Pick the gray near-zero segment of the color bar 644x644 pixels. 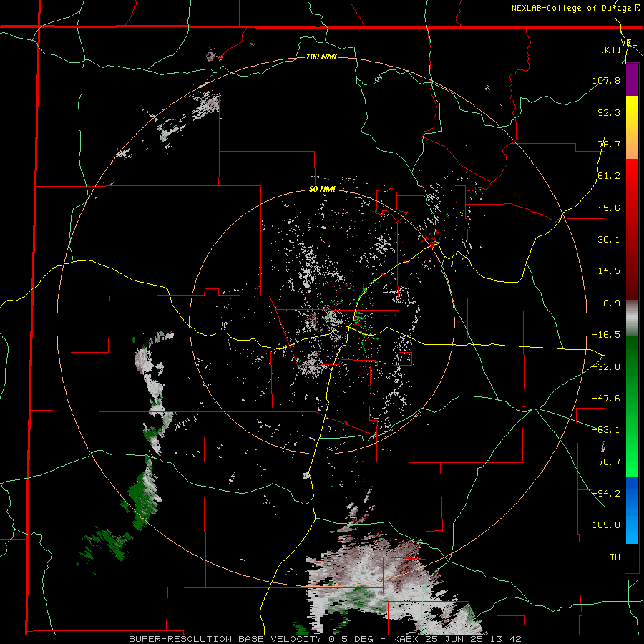point(632,318)
